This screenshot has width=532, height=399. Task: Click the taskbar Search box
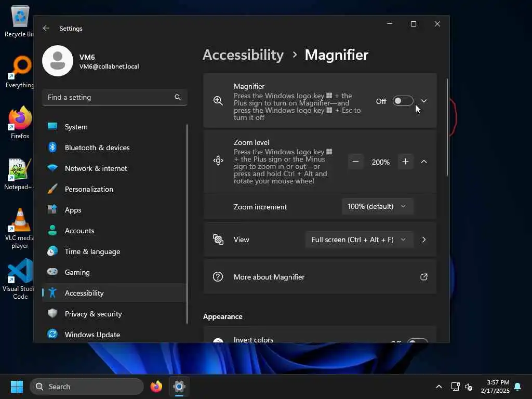coord(87,387)
